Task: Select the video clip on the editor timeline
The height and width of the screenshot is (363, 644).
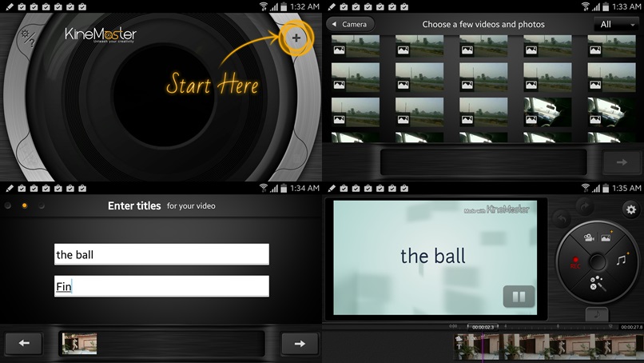Action: click(x=548, y=346)
